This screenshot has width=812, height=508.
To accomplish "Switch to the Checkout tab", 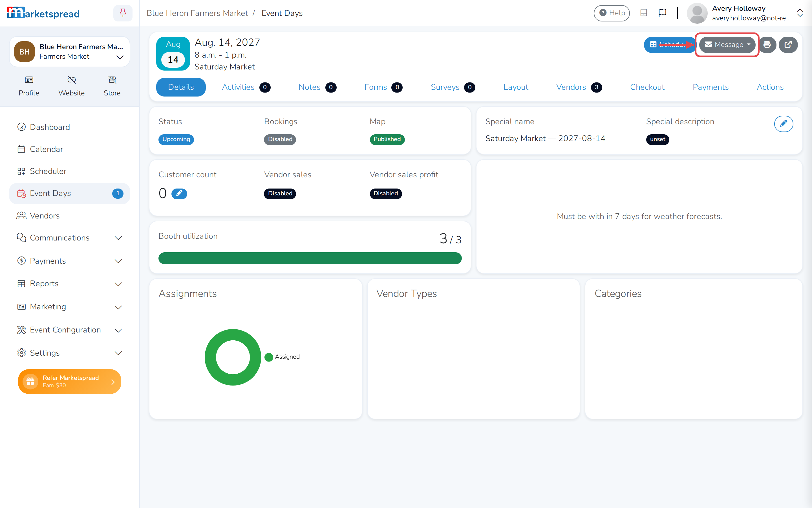I will (647, 87).
